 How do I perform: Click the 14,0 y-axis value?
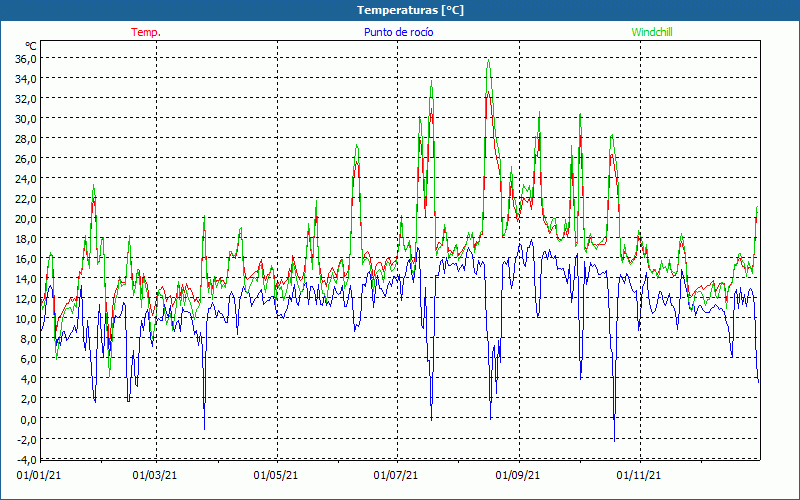click(x=26, y=279)
